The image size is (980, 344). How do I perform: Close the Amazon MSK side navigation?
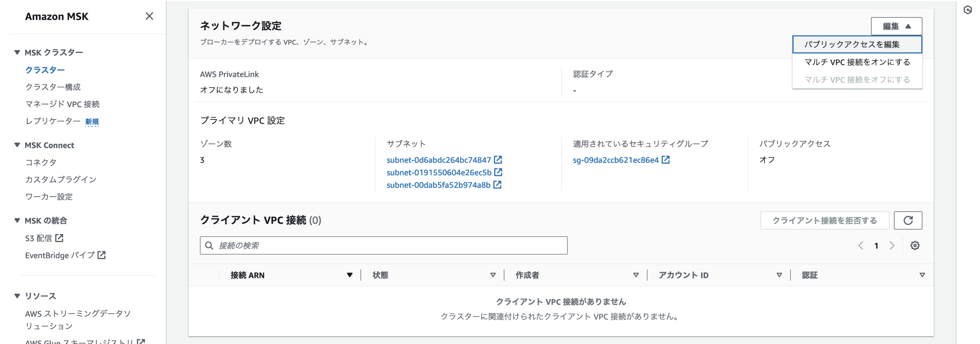pyautogui.click(x=149, y=16)
